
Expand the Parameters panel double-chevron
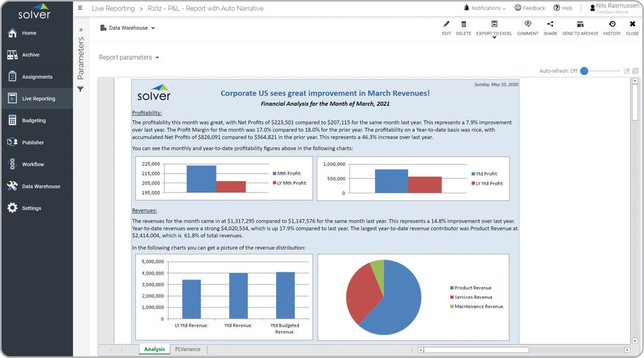click(x=81, y=30)
